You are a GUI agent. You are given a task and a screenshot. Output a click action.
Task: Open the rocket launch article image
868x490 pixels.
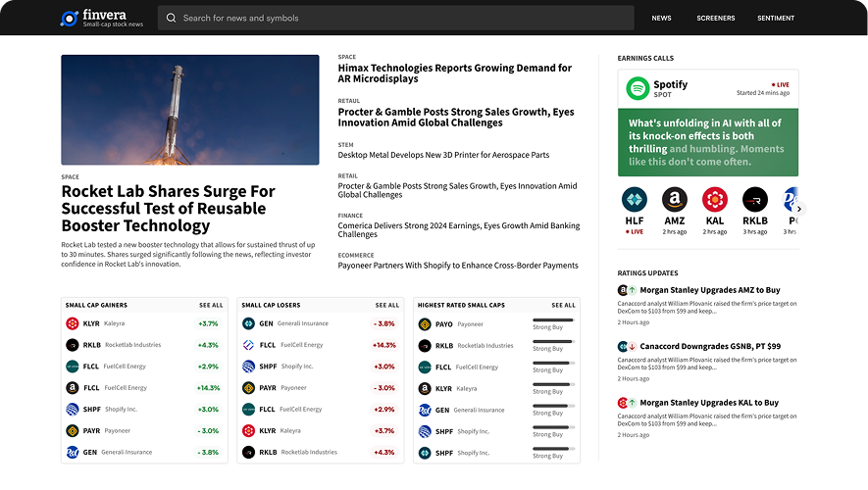tap(190, 110)
